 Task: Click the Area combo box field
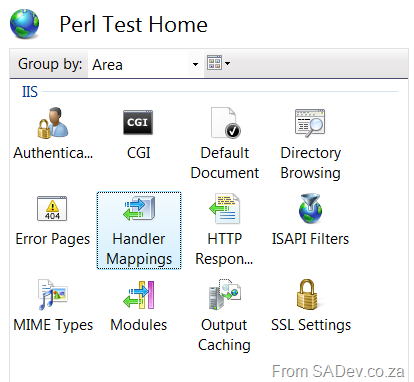coord(145,64)
